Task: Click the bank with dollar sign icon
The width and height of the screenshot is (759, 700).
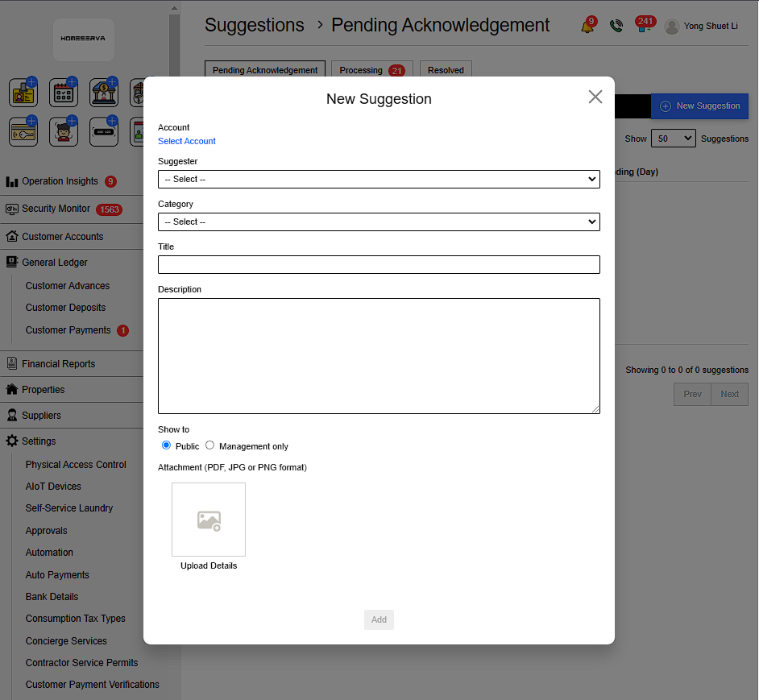Action: point(104,93)
